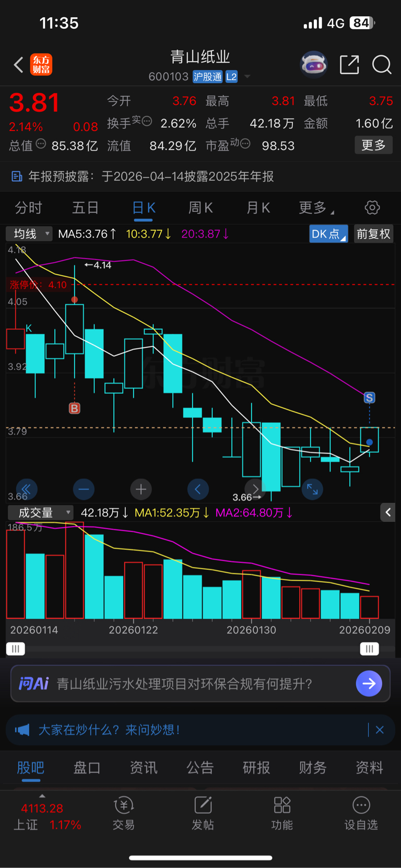
Task: Tap the blue S sell marker
Action: coord(369,398)
